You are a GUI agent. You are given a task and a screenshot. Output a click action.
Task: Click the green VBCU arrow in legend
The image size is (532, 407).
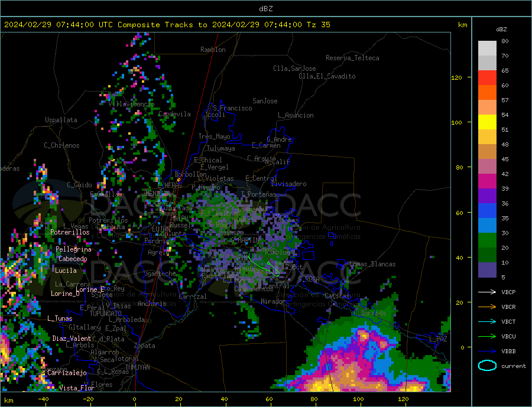point(487,337)
